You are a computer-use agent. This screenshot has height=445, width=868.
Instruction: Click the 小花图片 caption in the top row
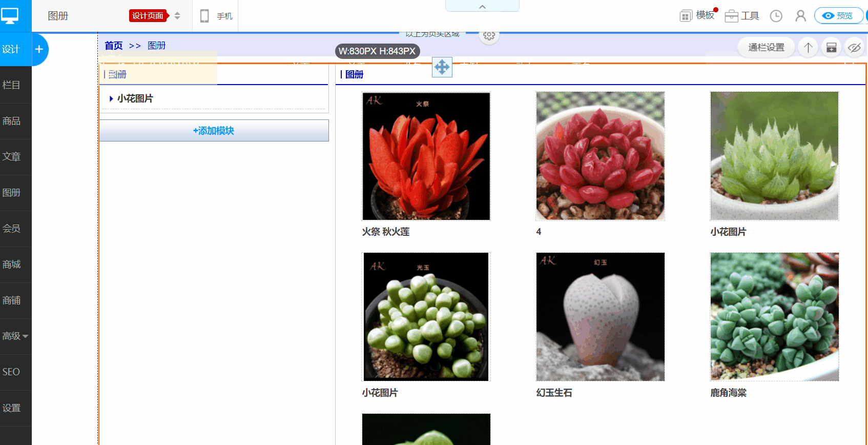[x=728, y=232]
